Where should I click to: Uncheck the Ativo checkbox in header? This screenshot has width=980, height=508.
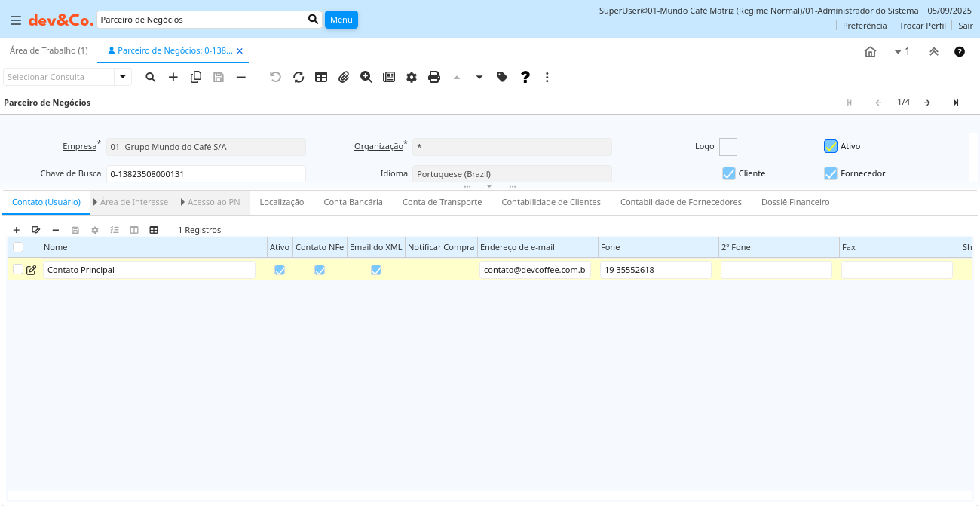pyautogui.click(x=831, y=146)
